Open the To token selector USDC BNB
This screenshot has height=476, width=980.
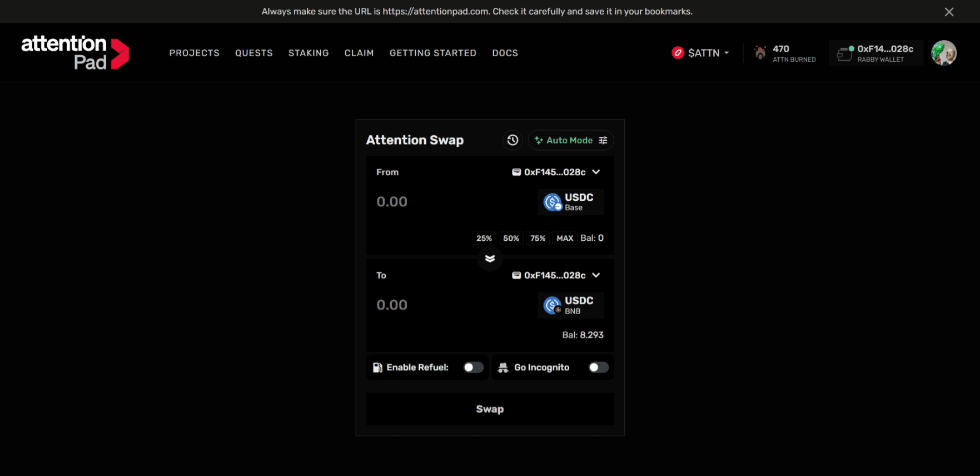point(571,305)
